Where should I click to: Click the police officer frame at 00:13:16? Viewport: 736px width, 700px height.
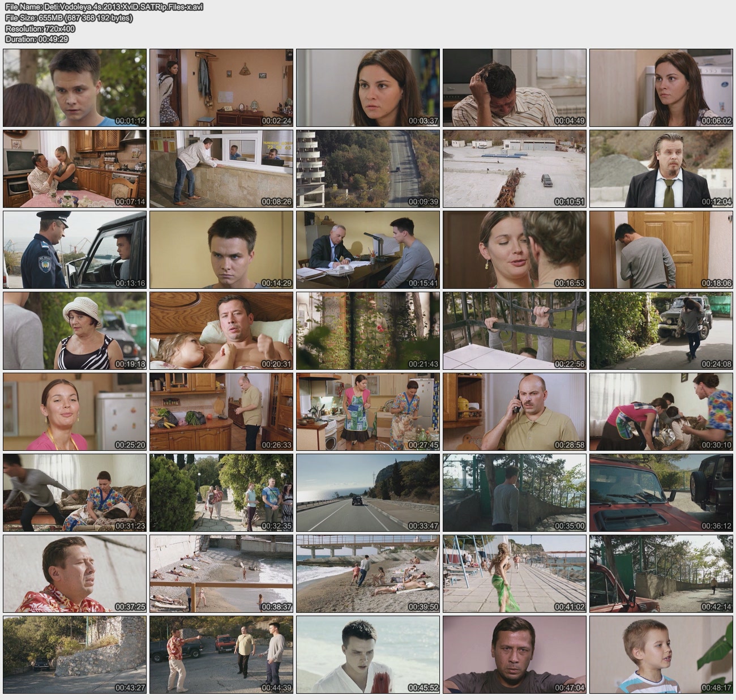[x=75, y=250]
